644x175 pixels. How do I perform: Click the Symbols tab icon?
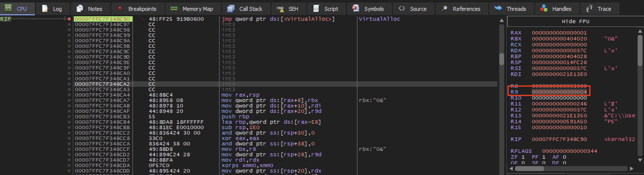tap(355, 8)
